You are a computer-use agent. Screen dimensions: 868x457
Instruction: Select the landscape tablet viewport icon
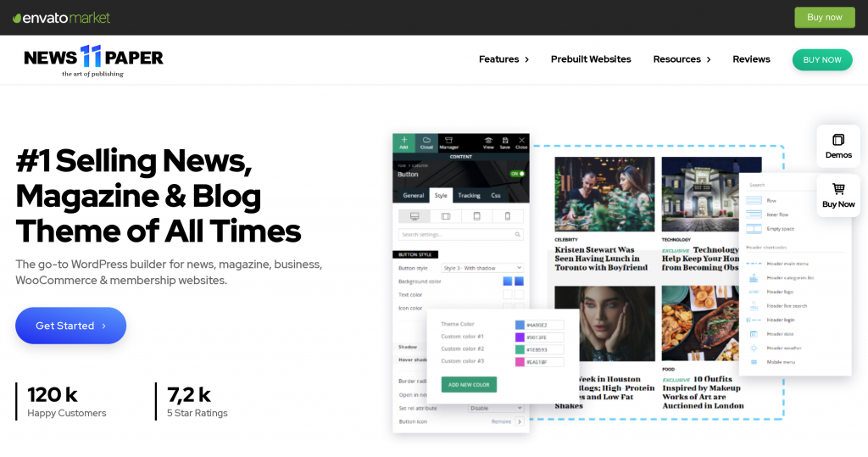click(x=446, y=216)
